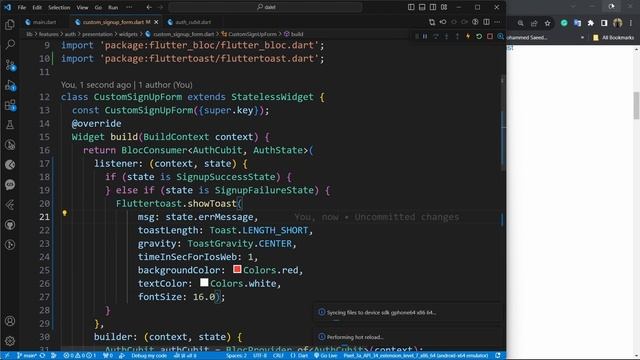Viewport: 640px width, 360px height.
Task: Click the editor vertical scrollbar
Action: (503, 122)
